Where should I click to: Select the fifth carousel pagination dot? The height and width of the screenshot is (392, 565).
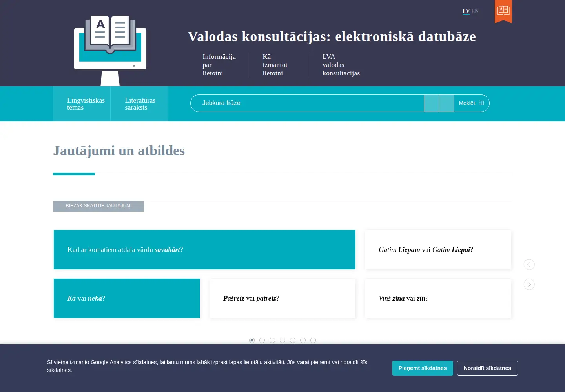(x=293, y=340)
